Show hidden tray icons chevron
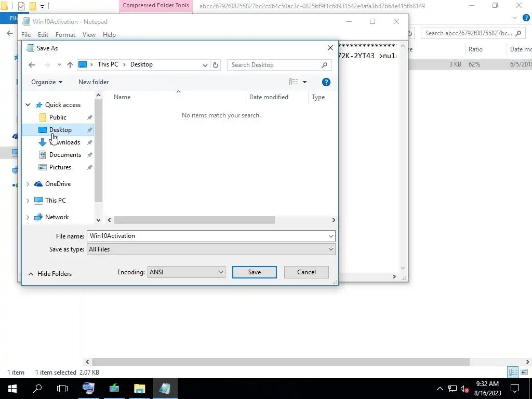The width and height of the screenshot is (532, 399). click(440, 389)
